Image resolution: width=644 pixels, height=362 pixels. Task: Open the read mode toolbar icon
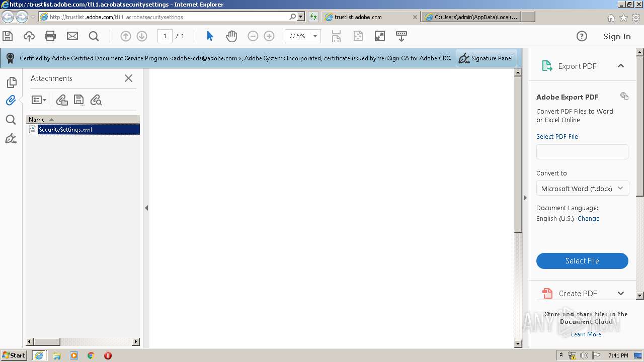pos(401,36)
